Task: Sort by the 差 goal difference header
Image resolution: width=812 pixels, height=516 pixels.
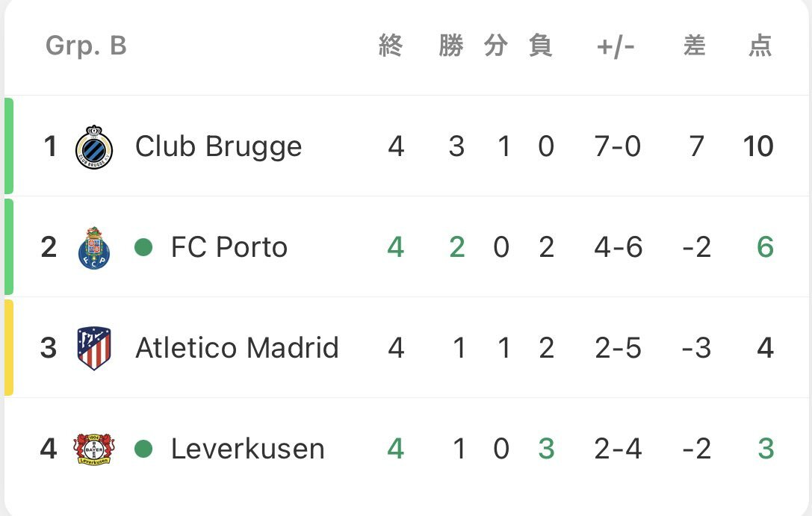Action: [695, 46]
